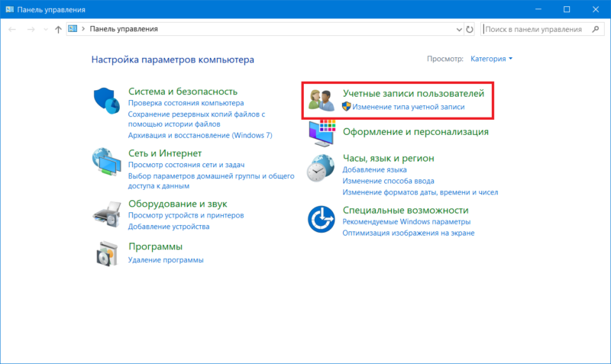611x364 pixels.
Task: Click the Control Panel icon in address bar
Action: click(x=73, y=29)
